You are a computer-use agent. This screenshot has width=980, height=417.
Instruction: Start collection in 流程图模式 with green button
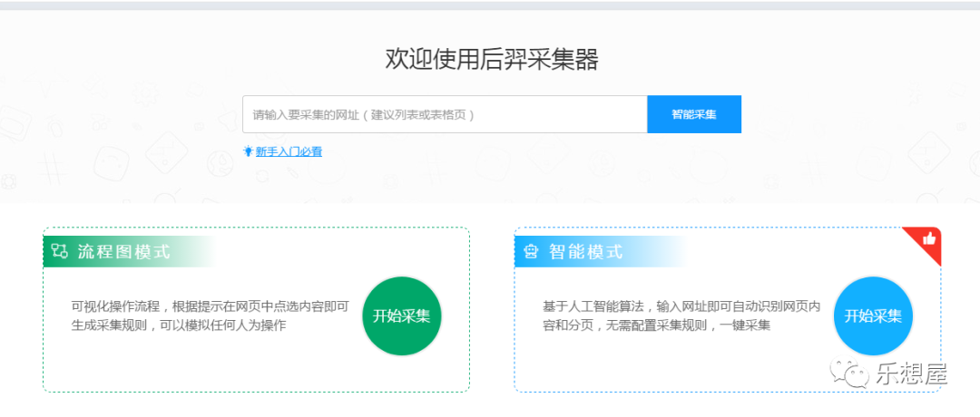click(x=402, y=315)
